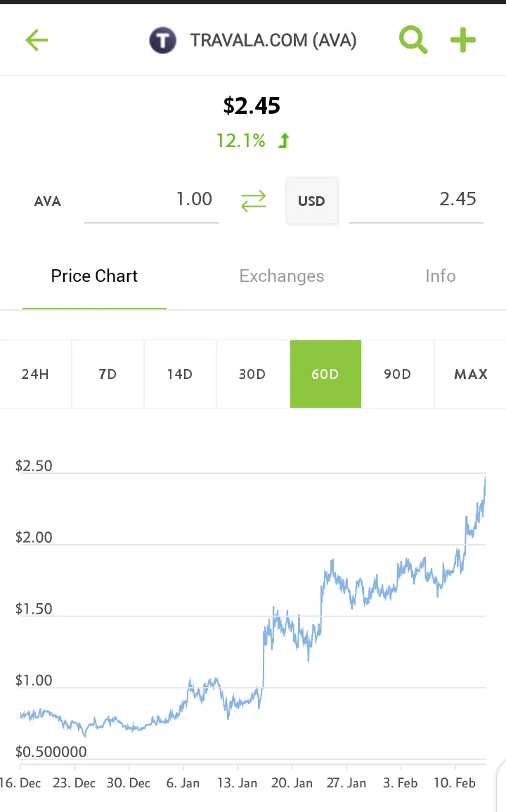Tap the green back arrow

click(37, 40)
